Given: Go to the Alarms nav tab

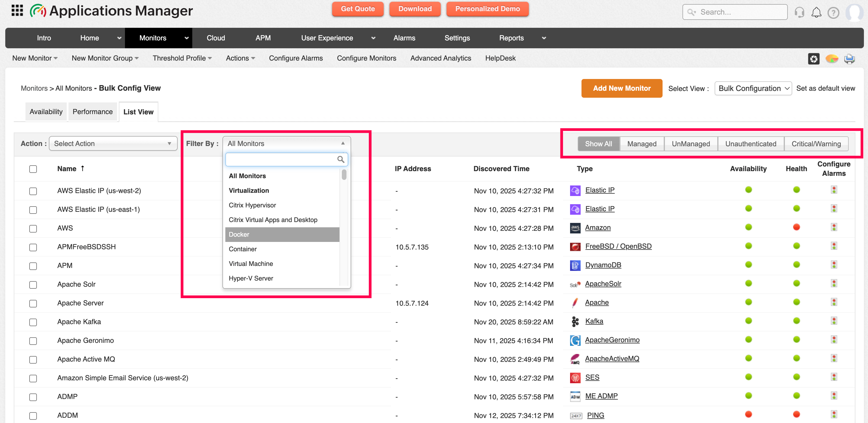Looking at the screenshot, I should (x=404, y=38).
